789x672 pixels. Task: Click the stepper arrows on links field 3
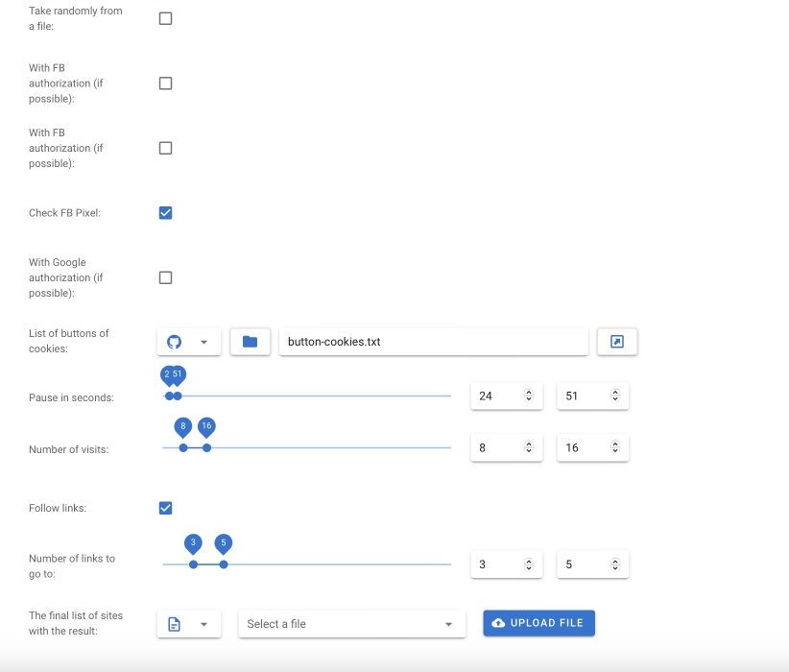coord(528,564)
